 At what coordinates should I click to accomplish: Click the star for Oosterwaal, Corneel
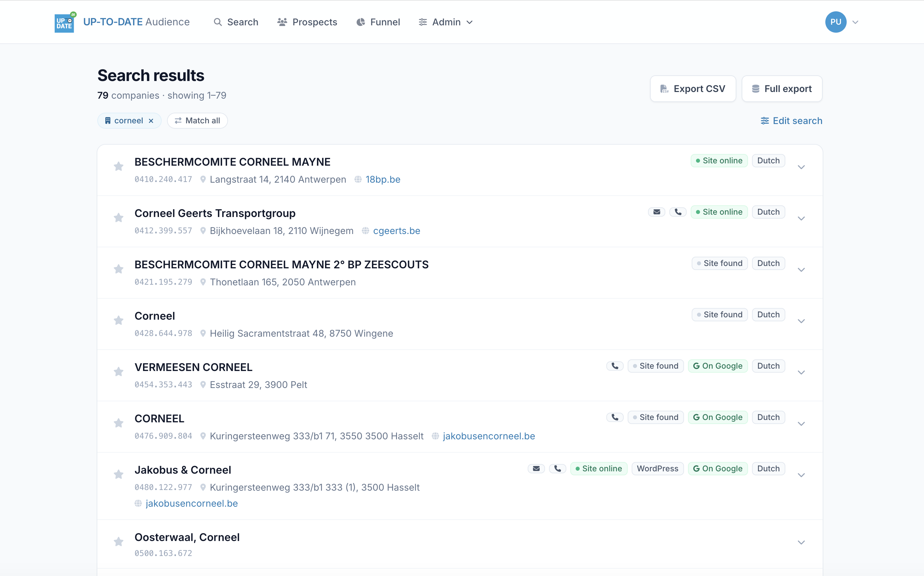pos(118,542)
